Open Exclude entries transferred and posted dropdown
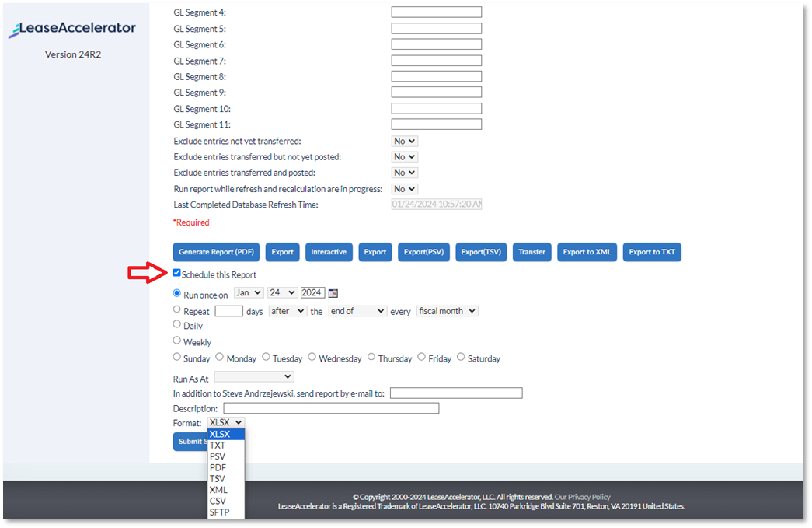The image size is (812, 528). coord(405,173)
